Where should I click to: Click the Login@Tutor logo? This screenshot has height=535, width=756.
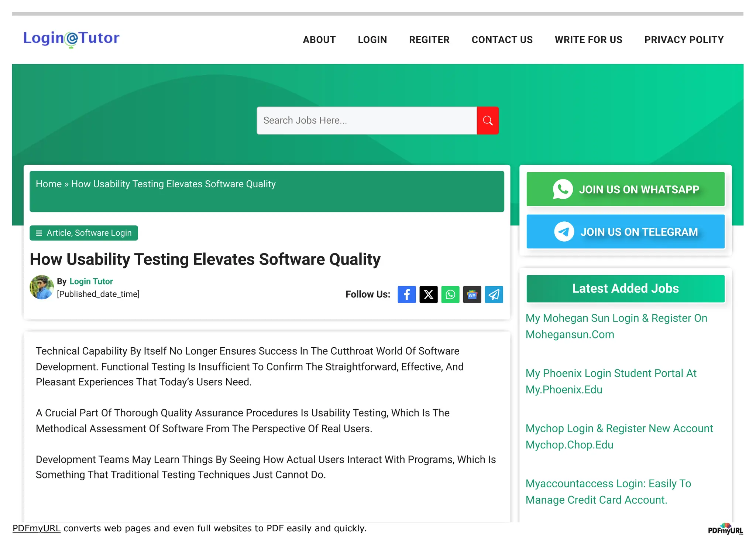tap(71, 39)
